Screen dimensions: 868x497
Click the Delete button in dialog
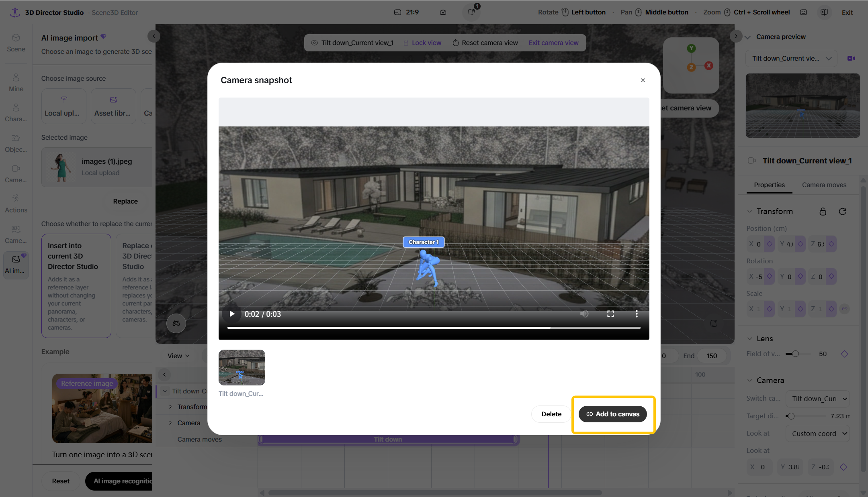click(551, 414)
